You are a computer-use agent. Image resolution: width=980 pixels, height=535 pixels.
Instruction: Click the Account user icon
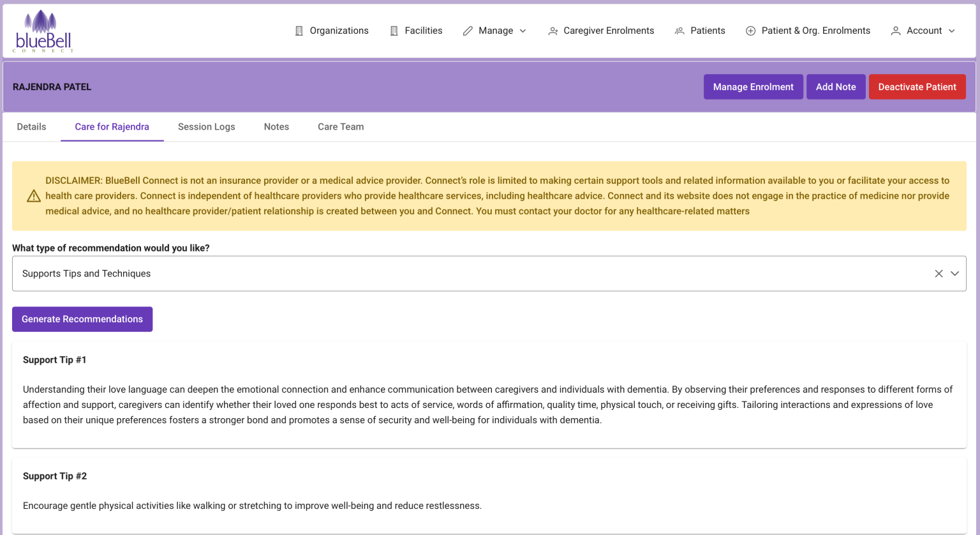point(896,31)
